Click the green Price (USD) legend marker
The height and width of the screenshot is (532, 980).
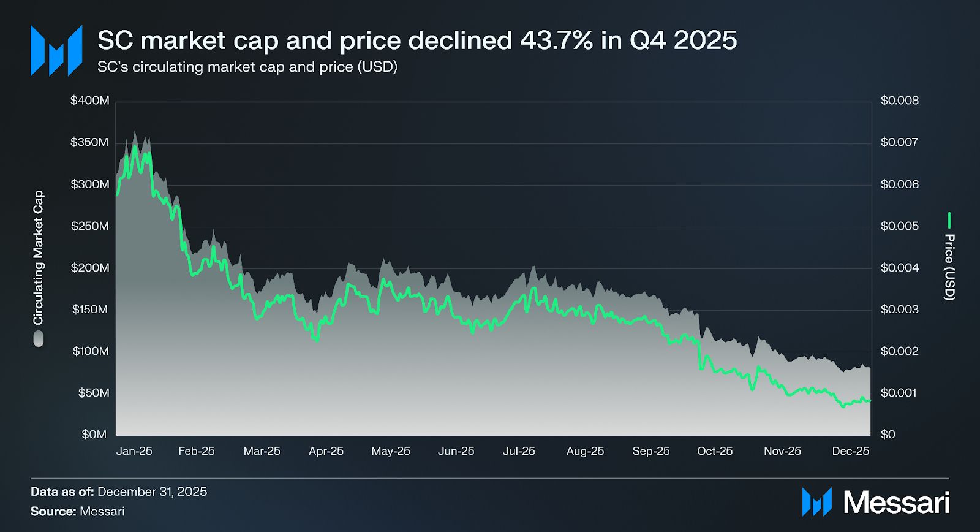[949, 220]
